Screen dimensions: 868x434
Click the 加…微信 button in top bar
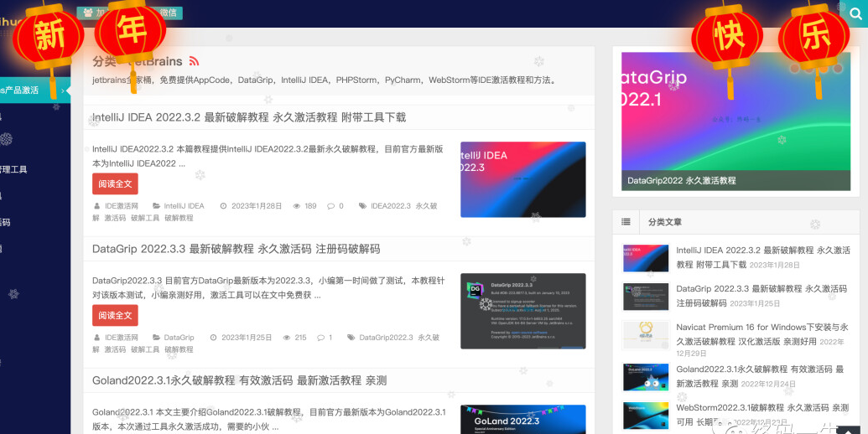[x=129, y=13]
